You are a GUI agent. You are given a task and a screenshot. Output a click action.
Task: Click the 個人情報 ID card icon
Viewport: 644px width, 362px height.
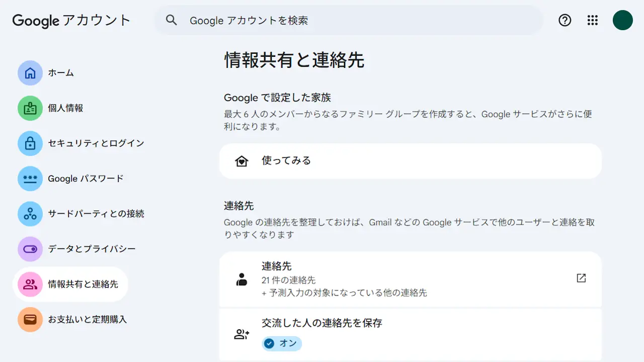(x=30, y=108)
